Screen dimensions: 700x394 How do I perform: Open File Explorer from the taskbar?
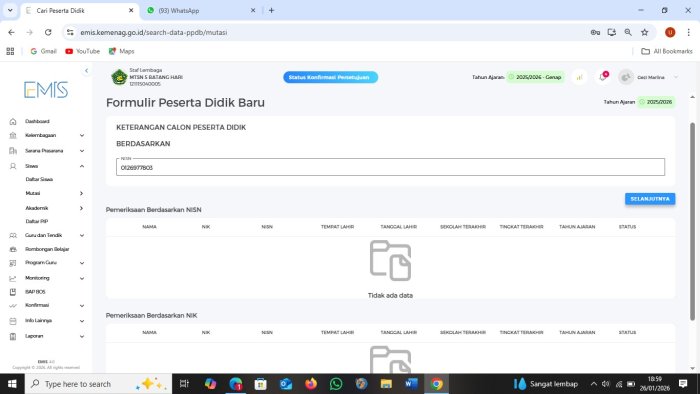click(386, 384)
